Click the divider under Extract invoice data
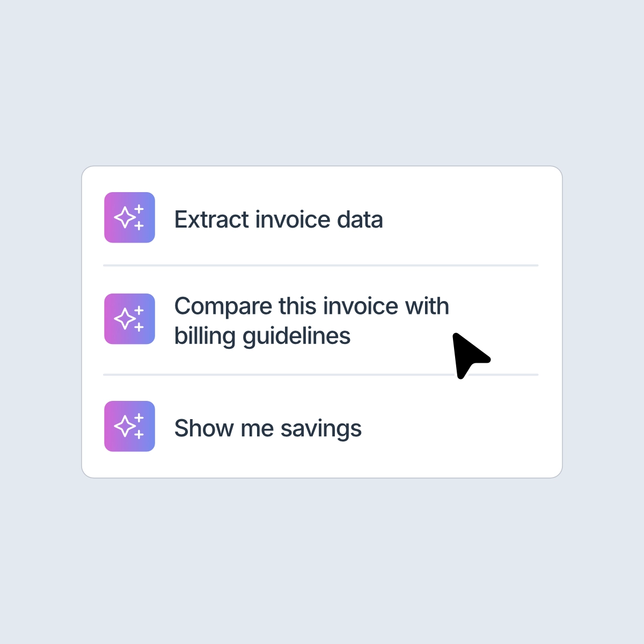The height and width of the screenshot is (644, 644). coord(320,265)
